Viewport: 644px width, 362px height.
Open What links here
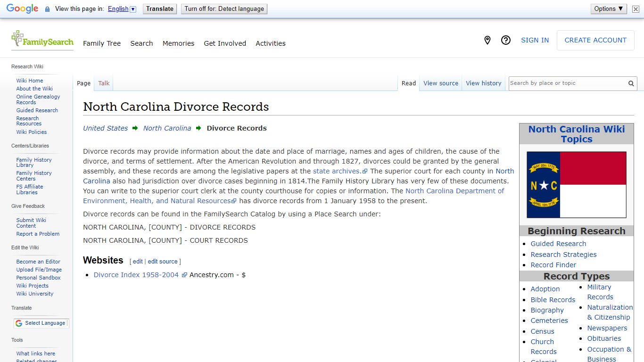tap(36, 354)
